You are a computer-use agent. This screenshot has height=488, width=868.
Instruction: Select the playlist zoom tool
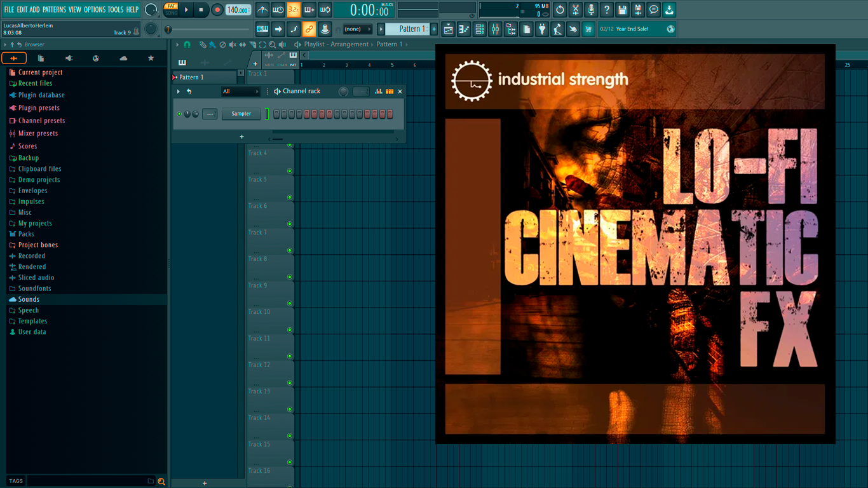[273, 44]
